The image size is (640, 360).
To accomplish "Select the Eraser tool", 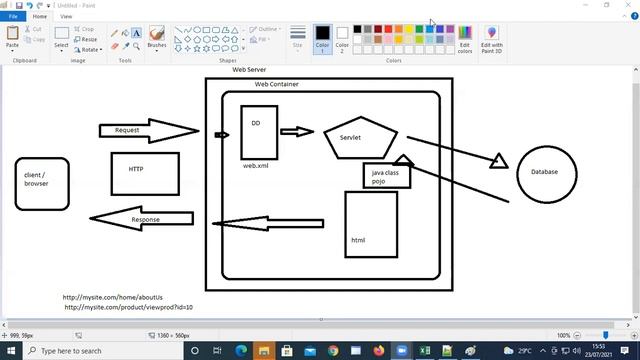I will tap(115, 47).
